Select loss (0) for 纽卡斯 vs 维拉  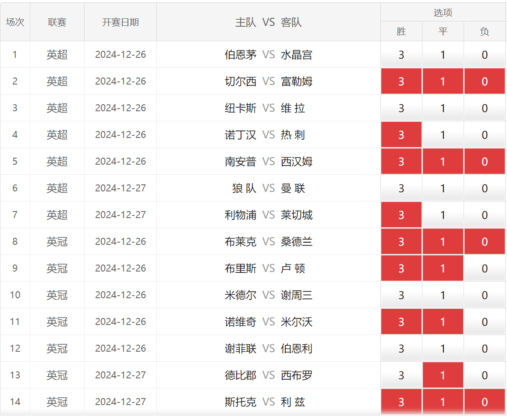(x=485, y=108)
